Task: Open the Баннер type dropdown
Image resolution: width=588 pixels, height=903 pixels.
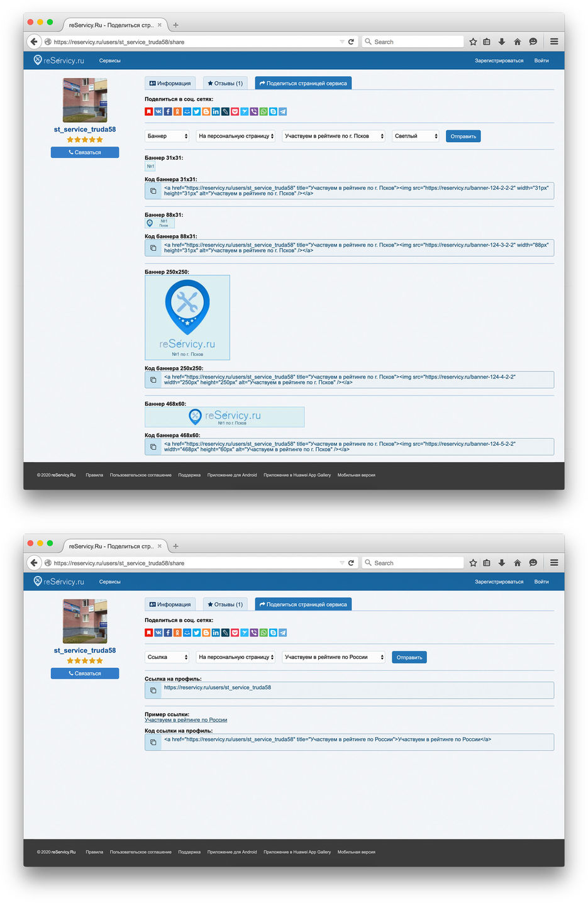Action: point(167,136)
